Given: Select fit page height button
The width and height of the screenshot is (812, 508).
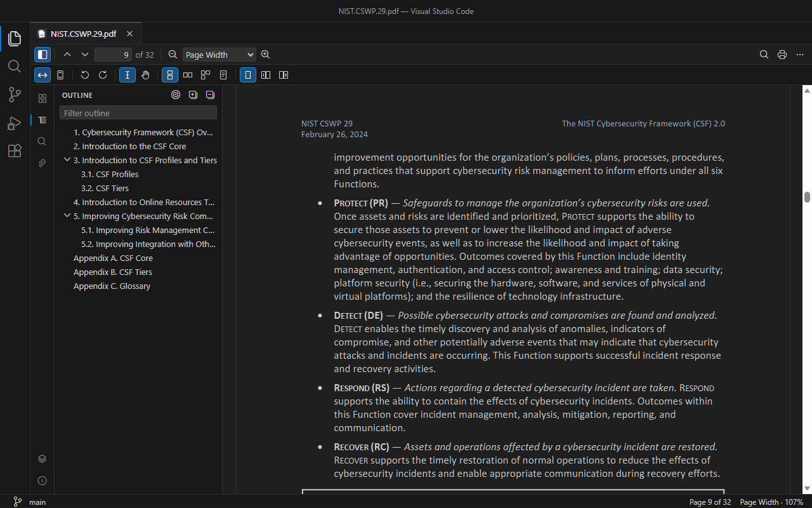Looking at the screenshot, I should pyautogui.click(x=60, y=75).
